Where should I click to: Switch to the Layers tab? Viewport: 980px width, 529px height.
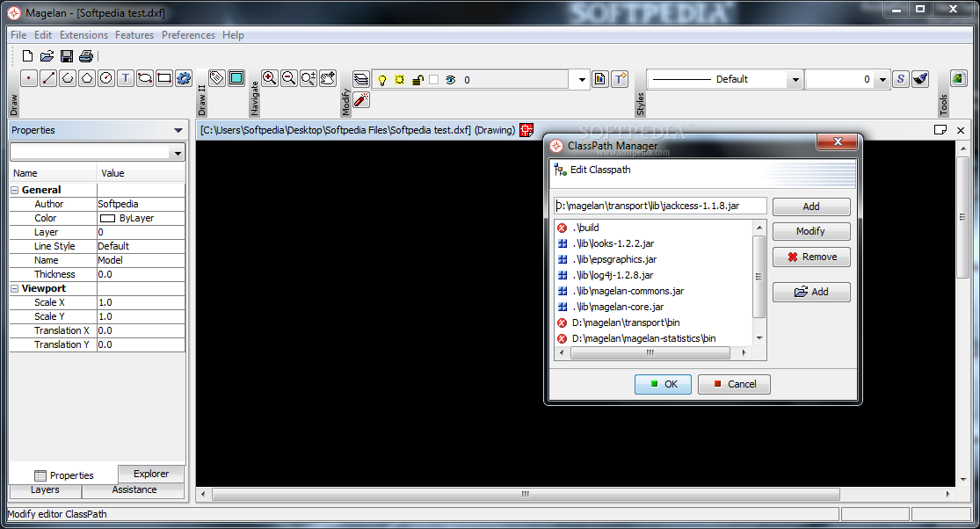click(x=45, y=489)
